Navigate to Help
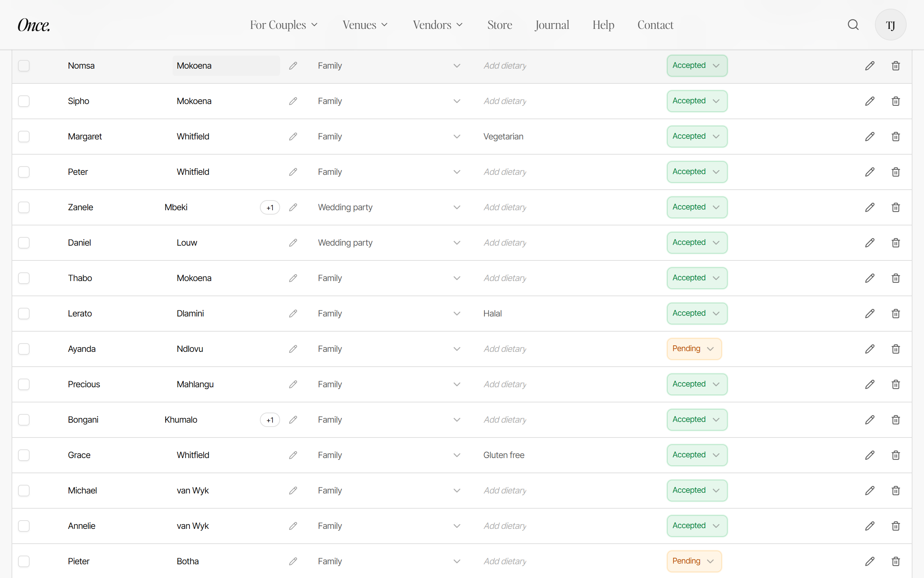The height and width of the screenshot is (578, 924). 603,25
